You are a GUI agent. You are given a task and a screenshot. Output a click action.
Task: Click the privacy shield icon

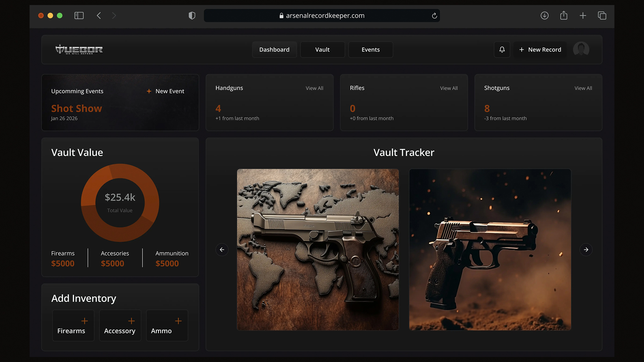click(192, 15)
